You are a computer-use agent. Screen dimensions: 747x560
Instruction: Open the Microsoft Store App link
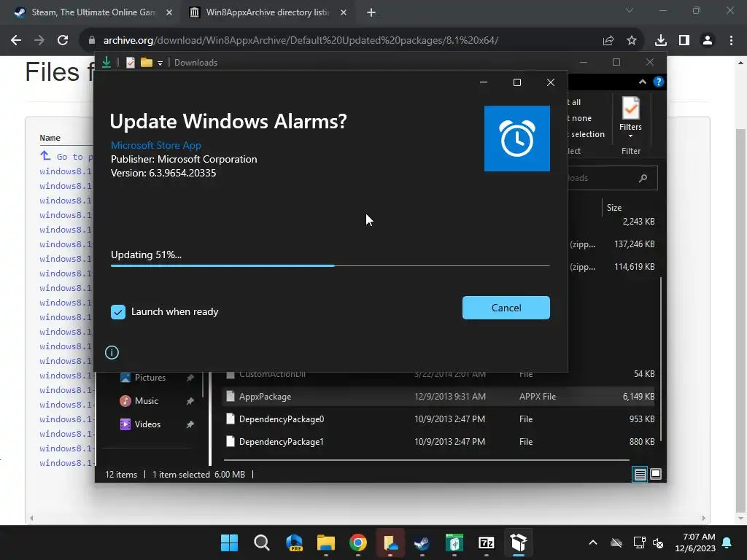click(156, 145)
